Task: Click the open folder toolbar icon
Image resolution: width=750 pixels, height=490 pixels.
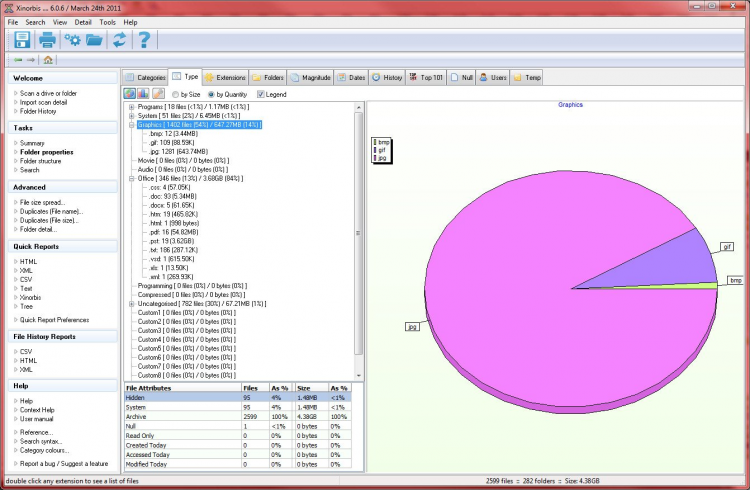Action: 94,40
